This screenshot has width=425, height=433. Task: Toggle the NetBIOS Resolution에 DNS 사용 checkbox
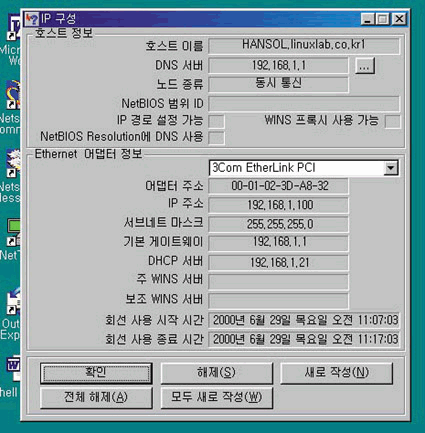click(216, 138)
